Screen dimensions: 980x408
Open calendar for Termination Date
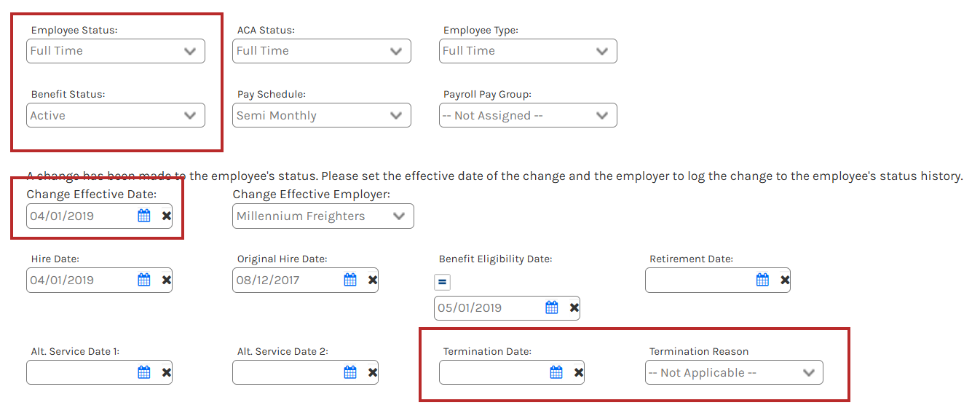pyautogui.click(x=556, y=372)
